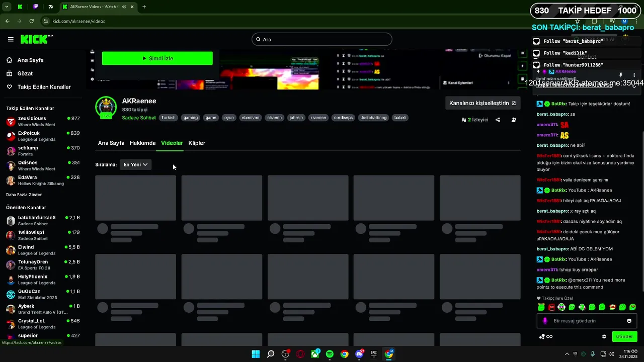Expand the pinned message chevron
This screenshot has width=644, height=362.
pyautogui.click(x=634, y=86)
